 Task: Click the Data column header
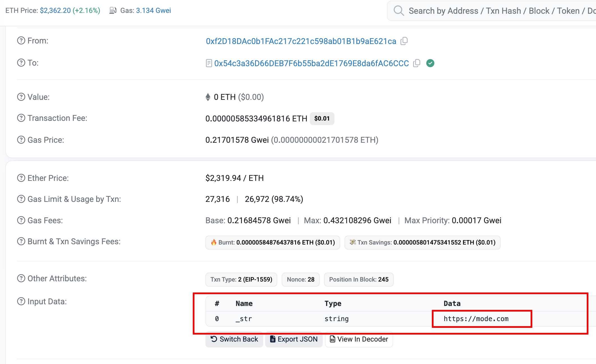(x=452, y=303)
